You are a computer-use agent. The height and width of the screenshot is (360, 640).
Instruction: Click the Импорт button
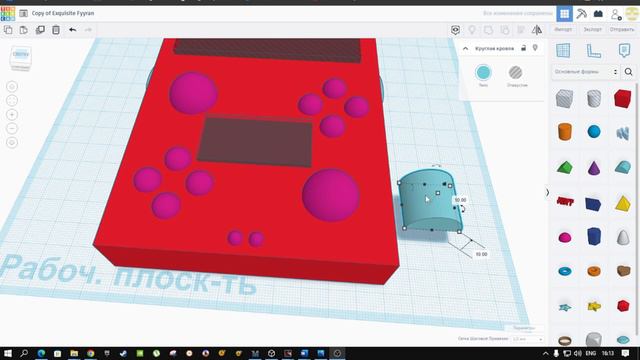tap(563, 30)
